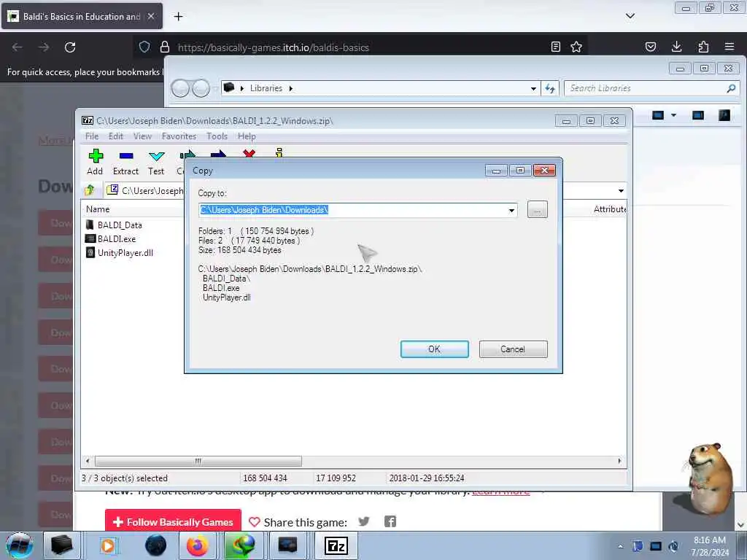
Task: Click the search magnifier in Libraries window
Action: click(x=731, y=88)
